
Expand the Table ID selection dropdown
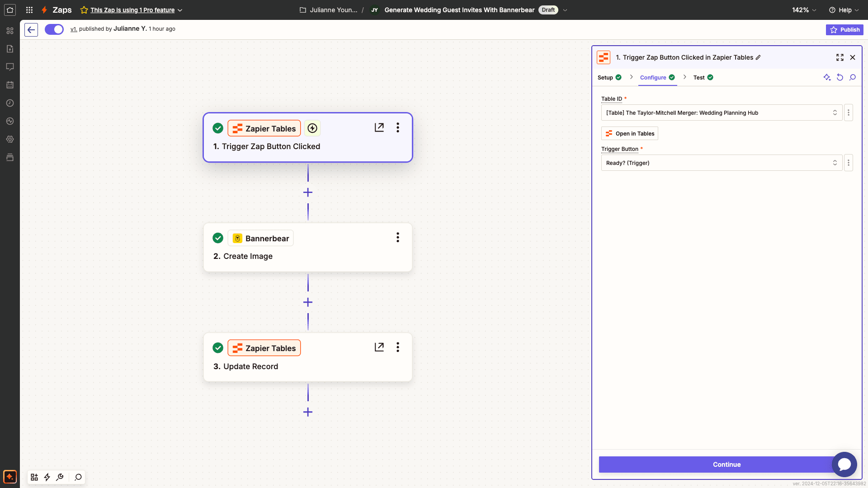[835, 113]
